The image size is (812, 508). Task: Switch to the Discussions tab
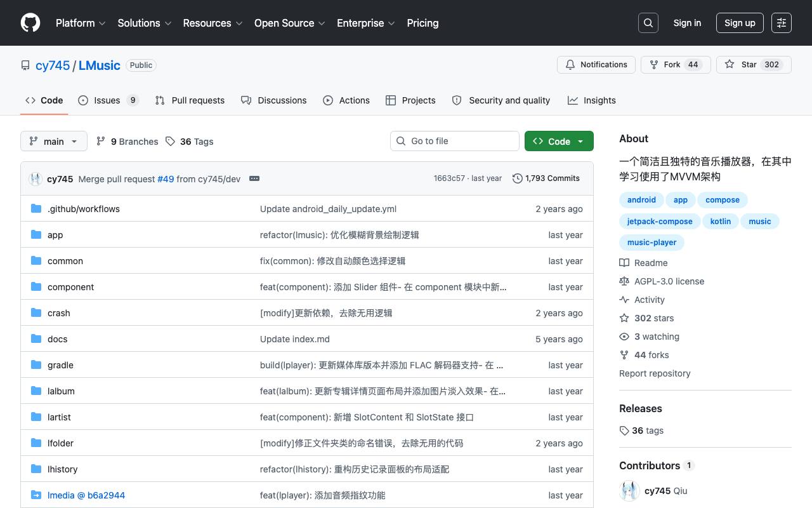(274, 100)
